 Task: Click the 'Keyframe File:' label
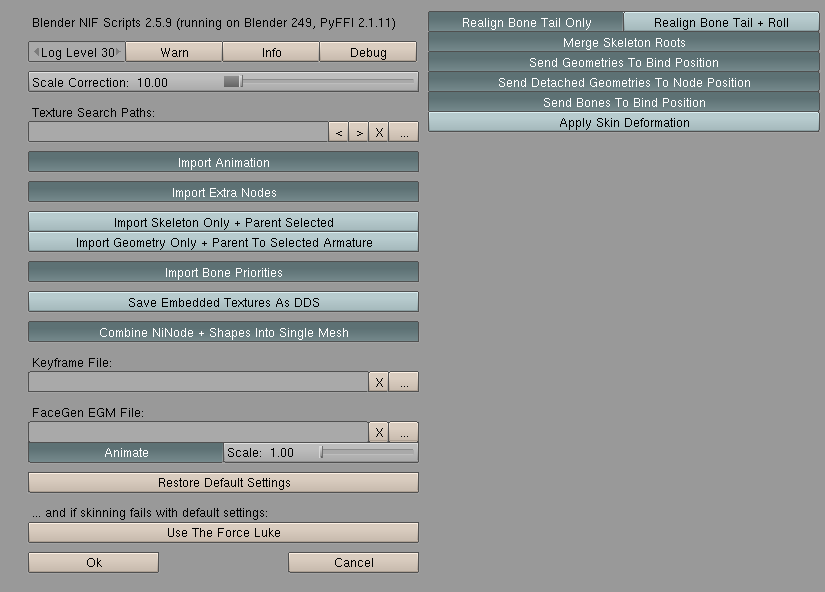point(72,363)
